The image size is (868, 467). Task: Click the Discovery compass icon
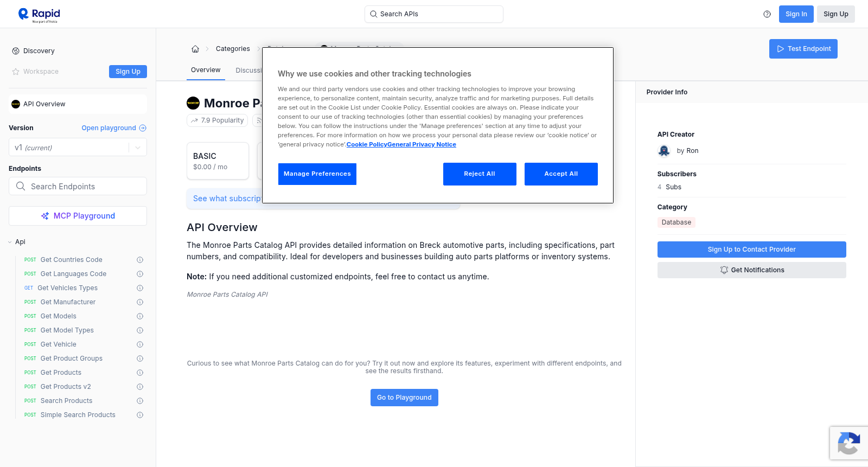[16, 51]
